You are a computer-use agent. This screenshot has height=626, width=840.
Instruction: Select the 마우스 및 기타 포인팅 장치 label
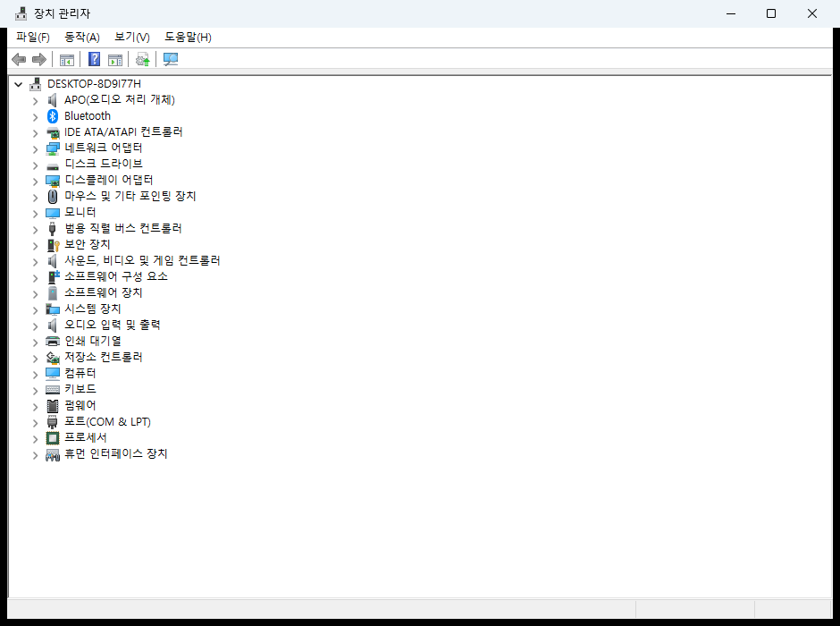pos(130,196)
